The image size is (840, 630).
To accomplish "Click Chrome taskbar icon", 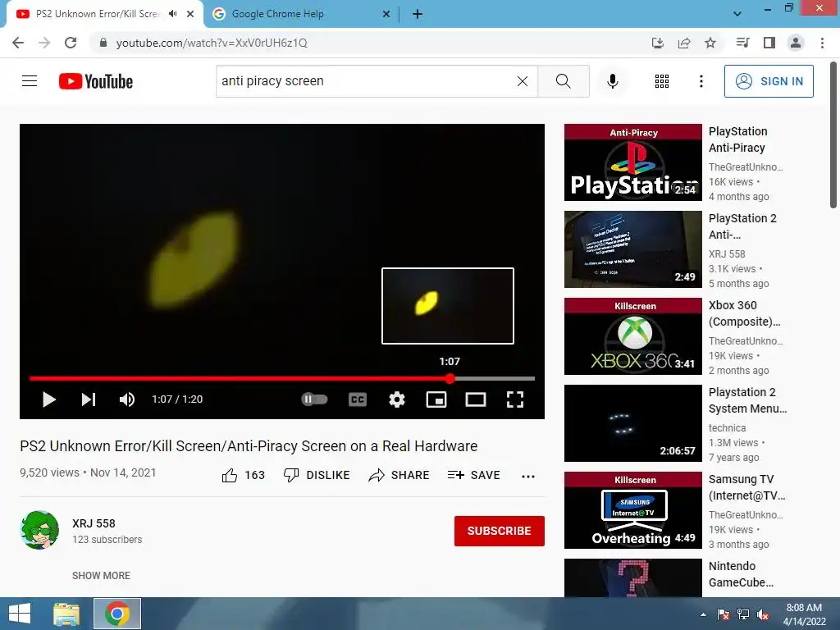I will click(x=117, y=614).
